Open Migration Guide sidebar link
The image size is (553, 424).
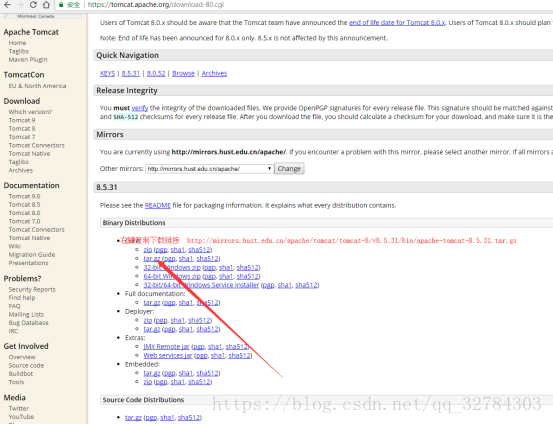click(32, 255)
